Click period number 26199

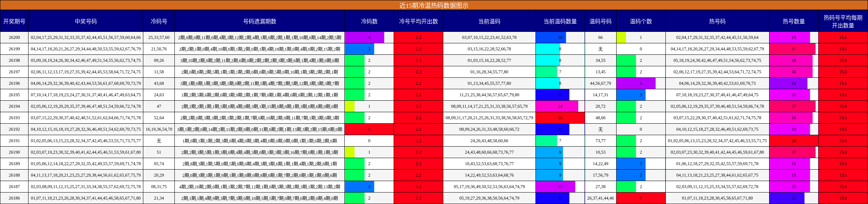(14, 49)
